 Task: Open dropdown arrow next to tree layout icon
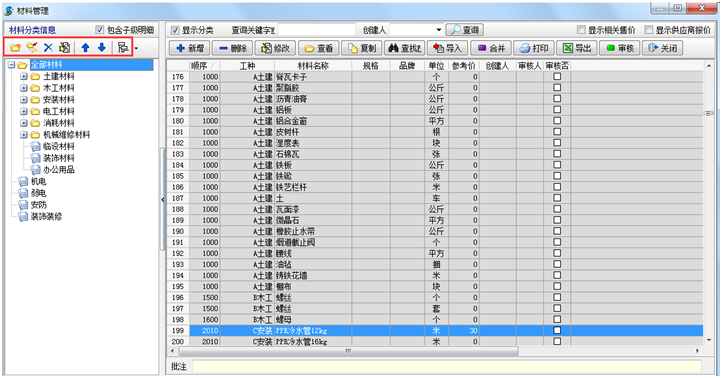point(136,48)
